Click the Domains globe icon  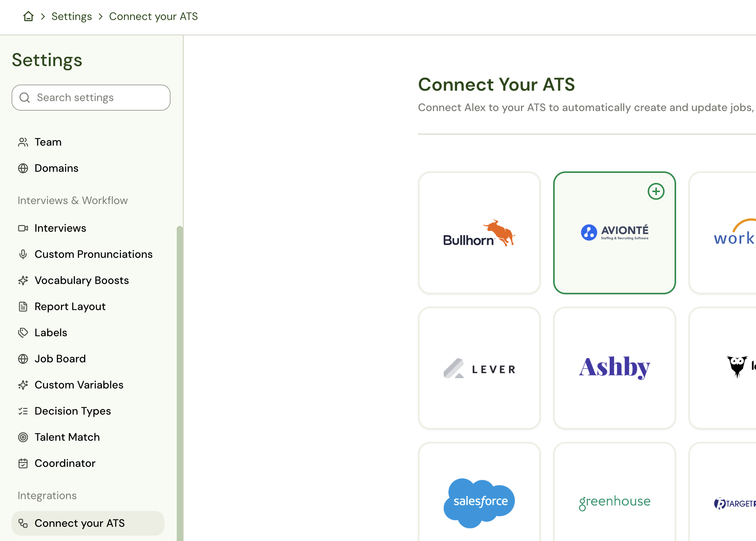pos(23,168)
